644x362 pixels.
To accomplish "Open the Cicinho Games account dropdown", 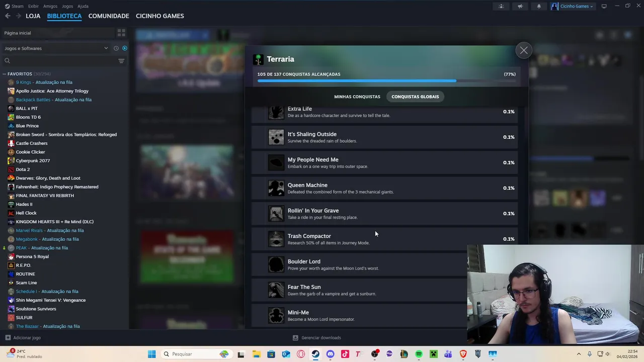I will (x=573, y=6).
